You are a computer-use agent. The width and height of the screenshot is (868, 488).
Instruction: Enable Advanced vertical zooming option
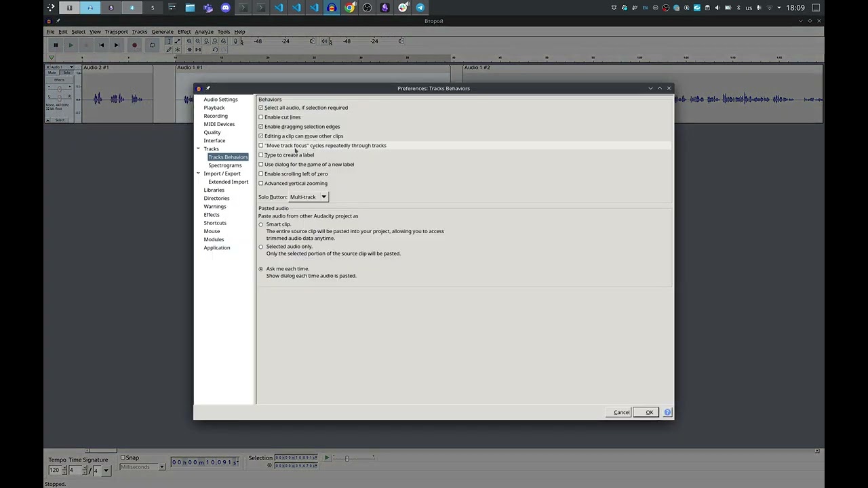click(261, 184)
